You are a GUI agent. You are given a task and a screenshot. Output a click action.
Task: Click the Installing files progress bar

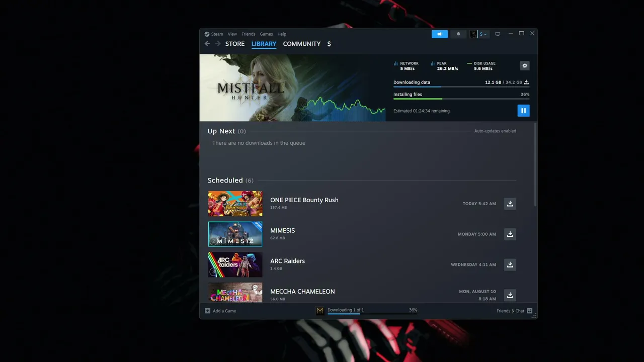click(461, 99)
